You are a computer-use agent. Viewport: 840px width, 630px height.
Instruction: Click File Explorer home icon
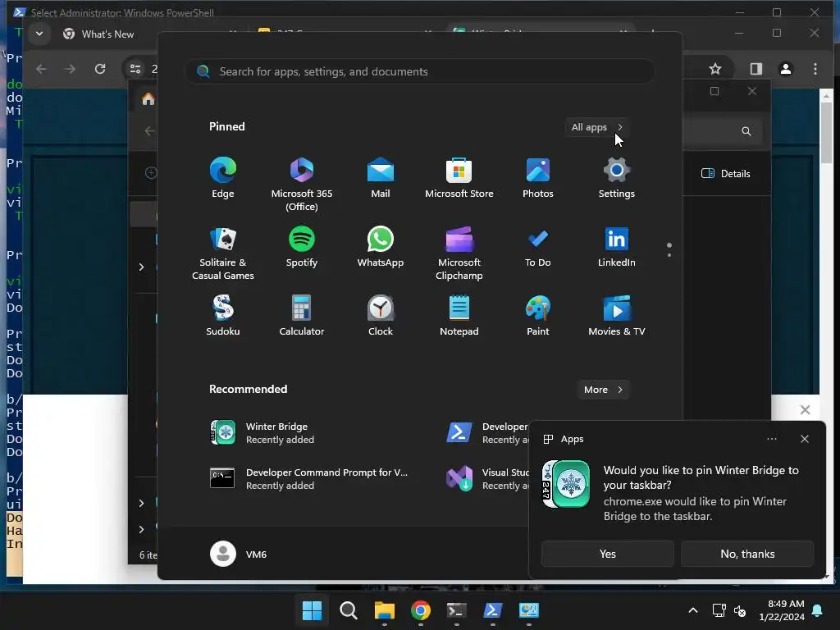click(x=148, y=99)
